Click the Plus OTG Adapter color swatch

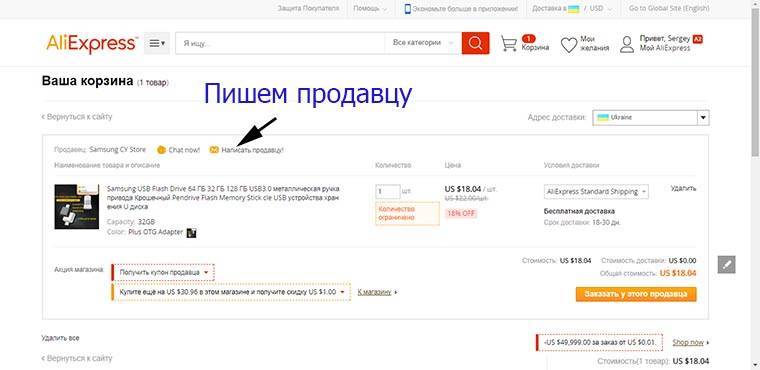pyautogui.click(x=191, y=233)
